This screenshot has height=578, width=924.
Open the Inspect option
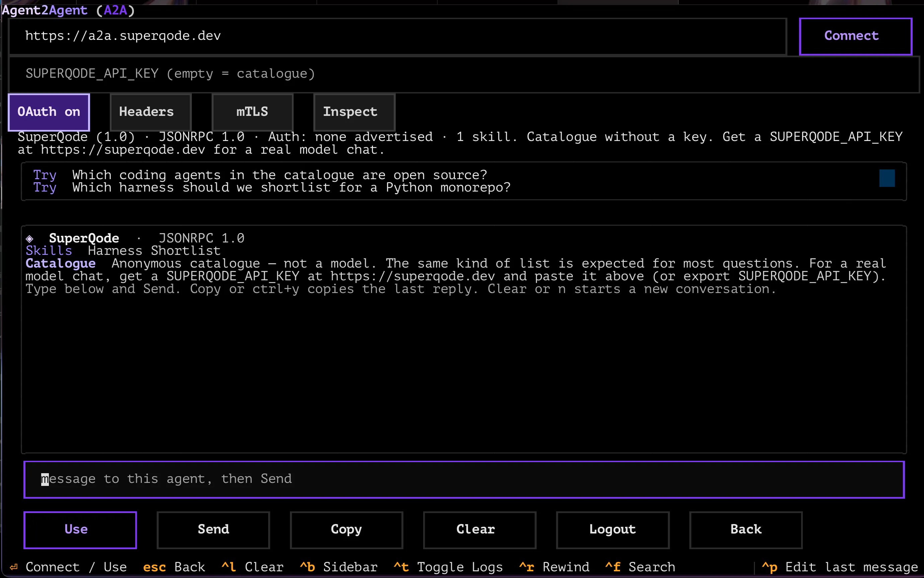[354, 112]
